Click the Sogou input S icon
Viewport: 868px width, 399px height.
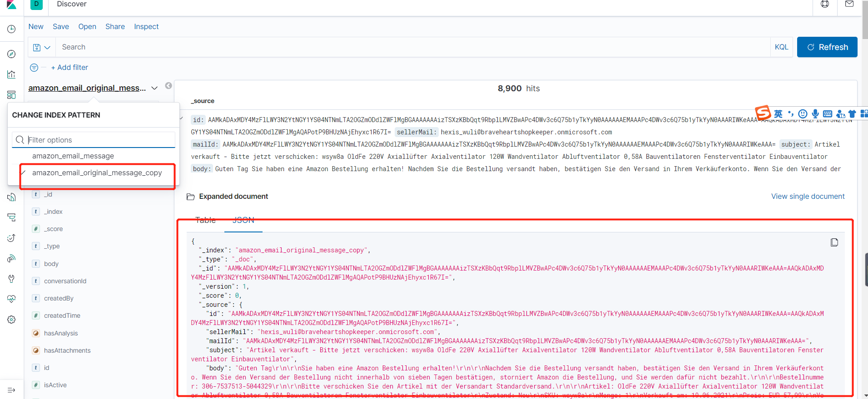[x=763, y=113]
